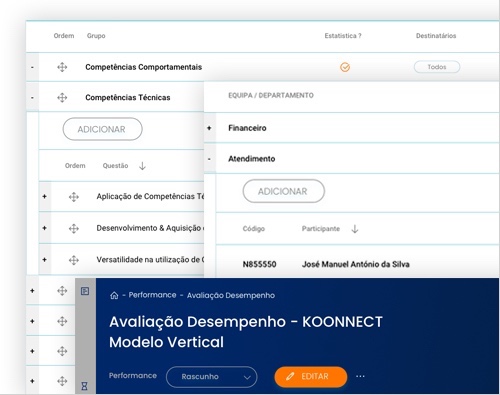Click the orange EDITAR button

[311, 377]
